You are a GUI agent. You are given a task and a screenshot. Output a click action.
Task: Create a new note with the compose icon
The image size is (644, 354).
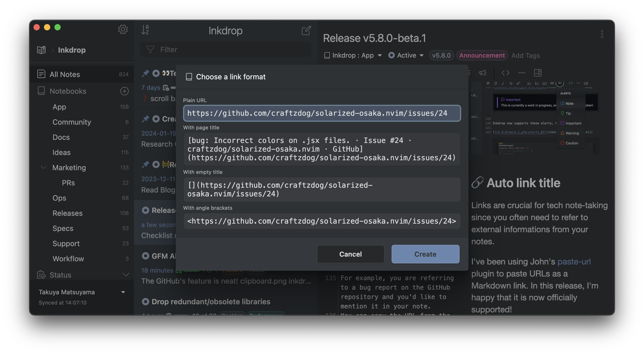(x=306, y=31)
